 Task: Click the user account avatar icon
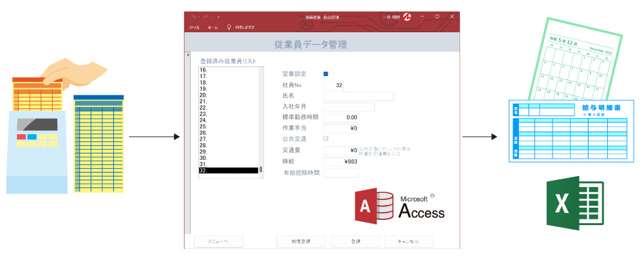[x=407, y=17]
